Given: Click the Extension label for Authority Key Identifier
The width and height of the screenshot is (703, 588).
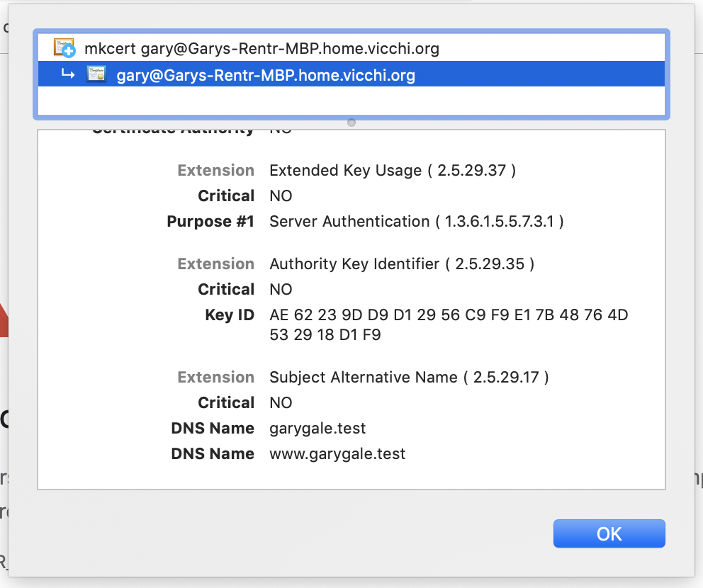Looking at the screenshot, I should (x=215, y=264).
